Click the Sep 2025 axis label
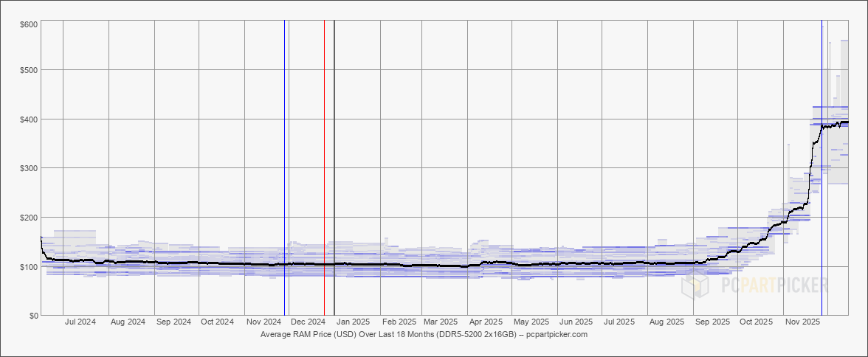The image size is (868, 357). (712, 322)
